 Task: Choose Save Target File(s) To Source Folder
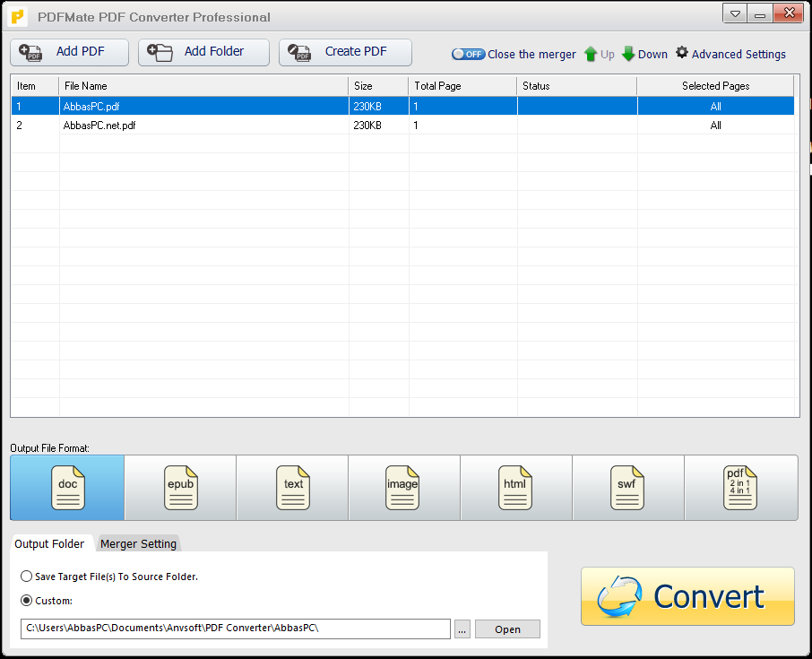click(109, 577)
